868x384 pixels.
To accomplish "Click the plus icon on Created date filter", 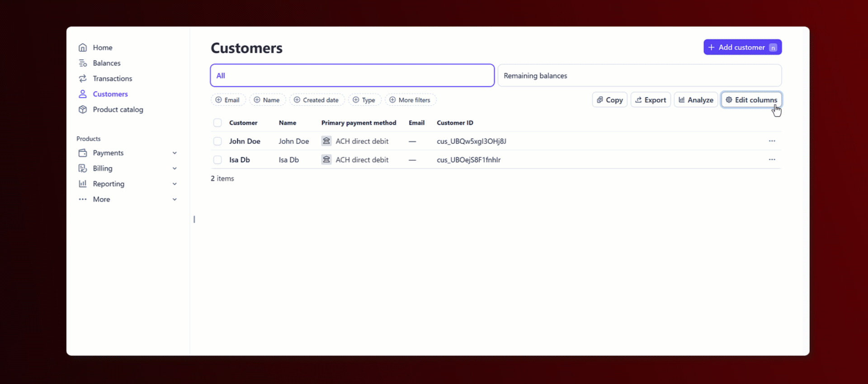I will [x=297, y=100].
